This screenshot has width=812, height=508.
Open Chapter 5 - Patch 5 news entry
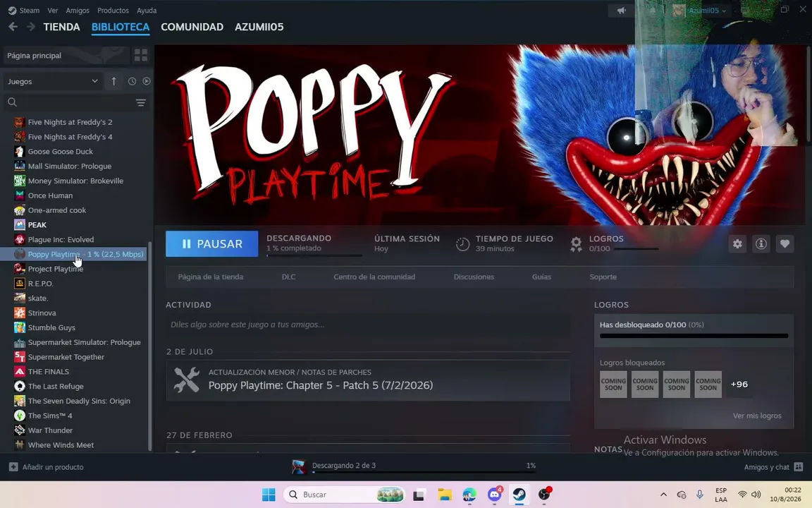click(368, 380)
